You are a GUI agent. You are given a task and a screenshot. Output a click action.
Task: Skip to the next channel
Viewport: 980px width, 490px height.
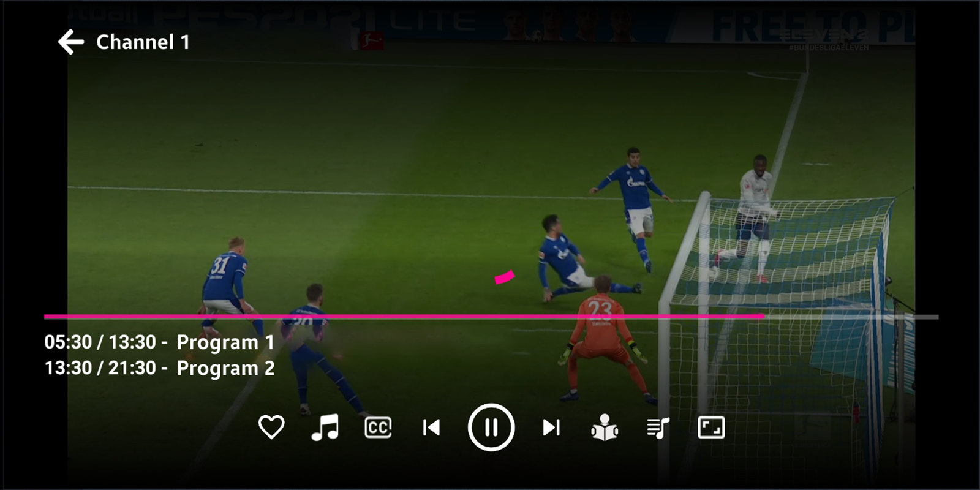[x=551, y=428]
